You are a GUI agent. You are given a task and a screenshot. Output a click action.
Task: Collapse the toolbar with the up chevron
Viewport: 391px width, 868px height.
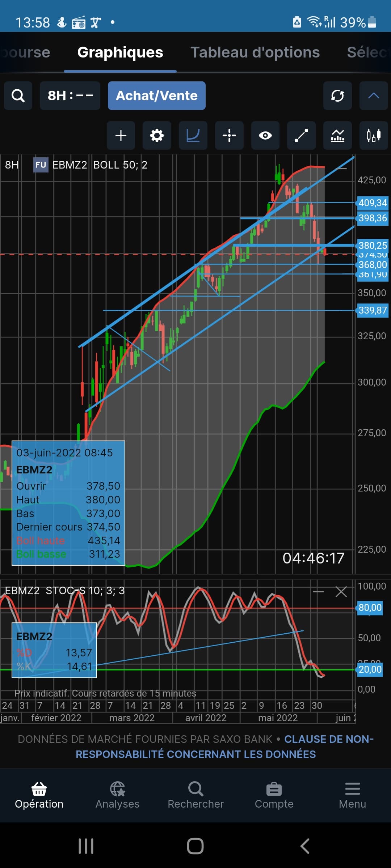[x=374, y=96]
